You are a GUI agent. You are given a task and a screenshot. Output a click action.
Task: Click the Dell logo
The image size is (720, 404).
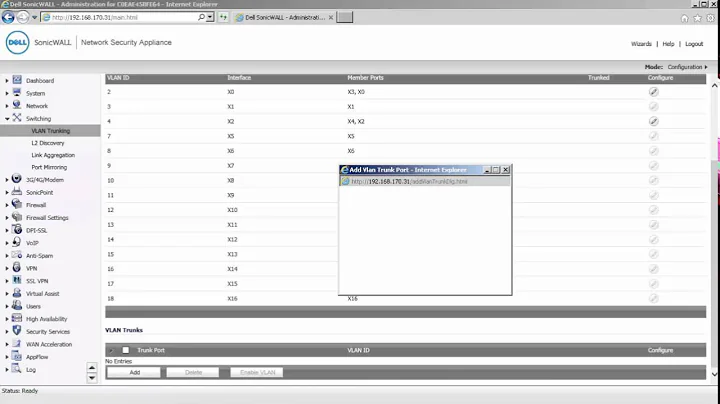(x=17, y=42)
